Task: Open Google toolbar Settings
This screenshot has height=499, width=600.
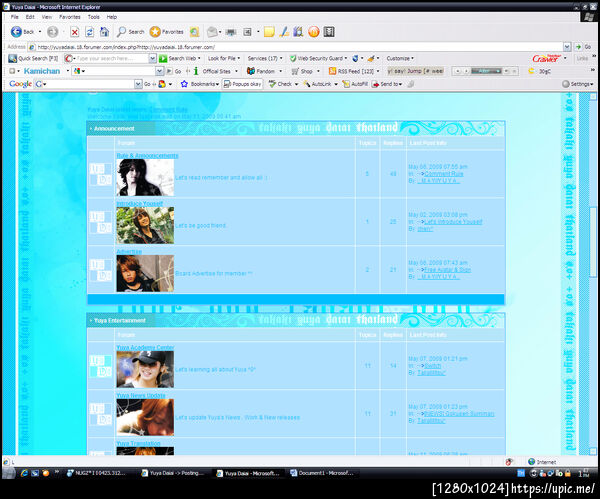Action: [577, 84]
